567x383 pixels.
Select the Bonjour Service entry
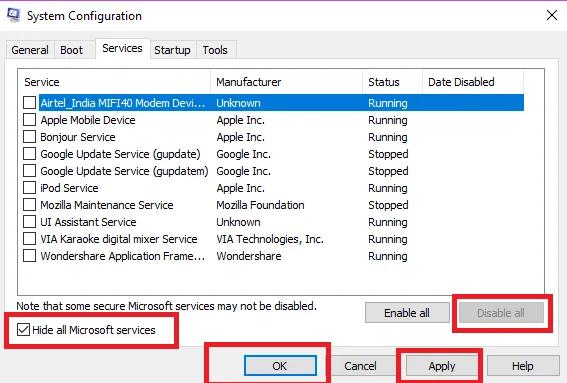(273, 137)
